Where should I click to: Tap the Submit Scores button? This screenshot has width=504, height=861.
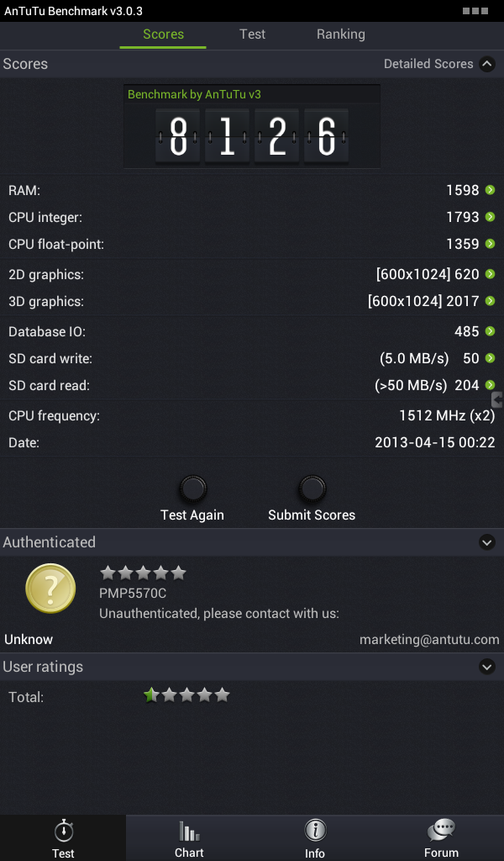[312, 498]
